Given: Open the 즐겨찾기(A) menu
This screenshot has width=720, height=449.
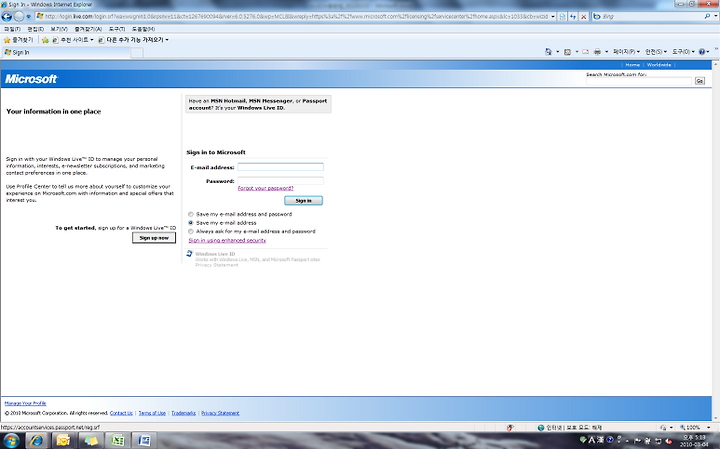Looking at the screenshot, I should 88,29.
